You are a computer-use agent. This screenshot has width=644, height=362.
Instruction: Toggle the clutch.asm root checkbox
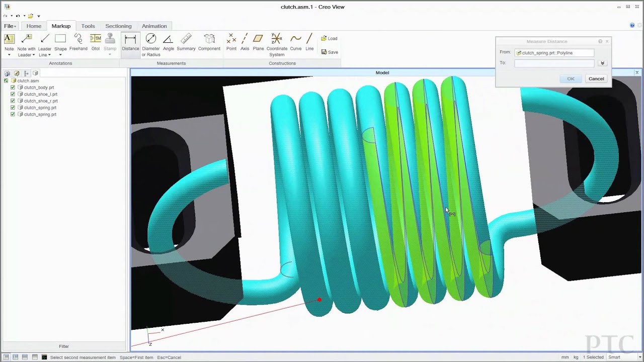pyautogui.click(x=6, y=80)
